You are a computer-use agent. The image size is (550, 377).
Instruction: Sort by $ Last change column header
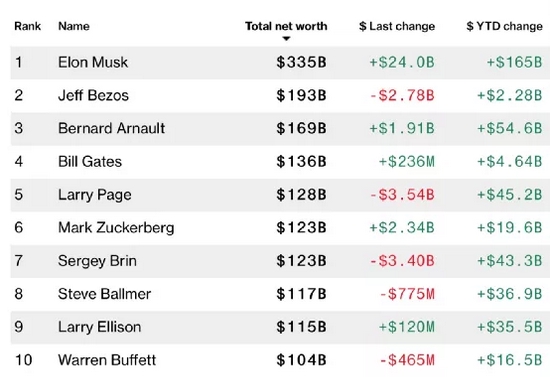(x=397, y=26)
